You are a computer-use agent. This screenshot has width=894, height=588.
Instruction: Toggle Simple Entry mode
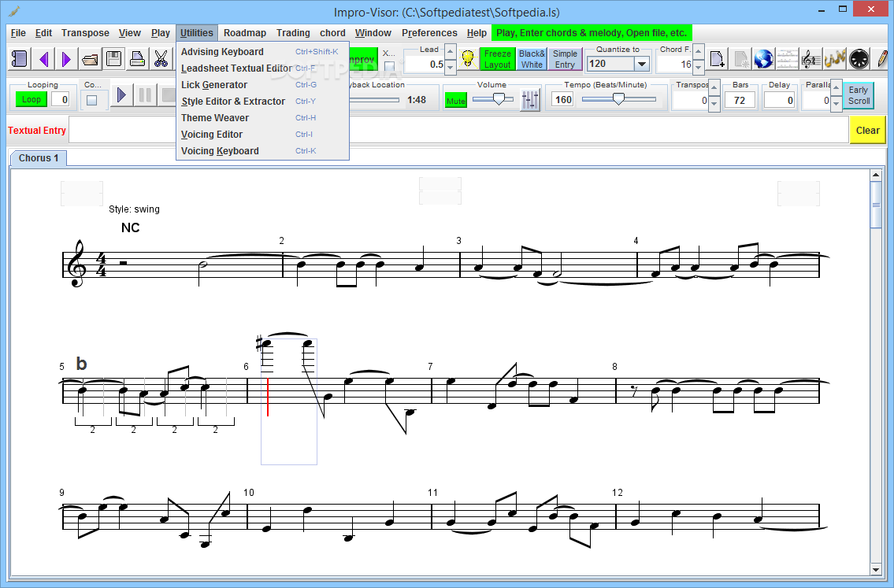565,59
